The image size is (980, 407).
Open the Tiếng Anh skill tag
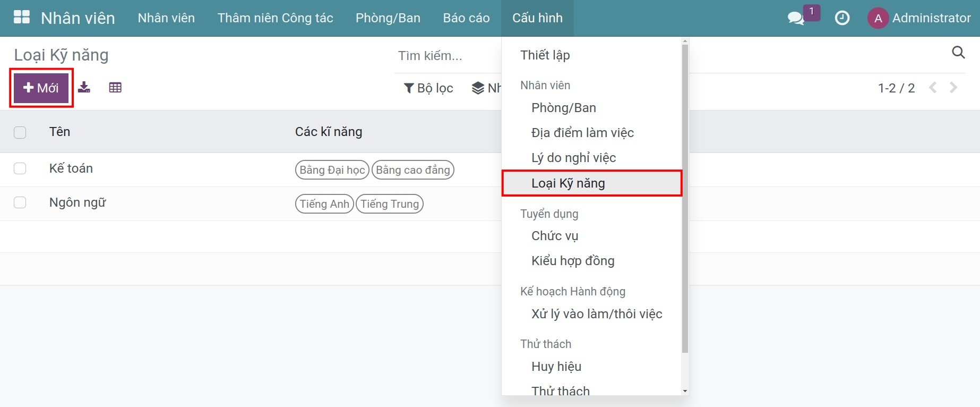[324, 204]
